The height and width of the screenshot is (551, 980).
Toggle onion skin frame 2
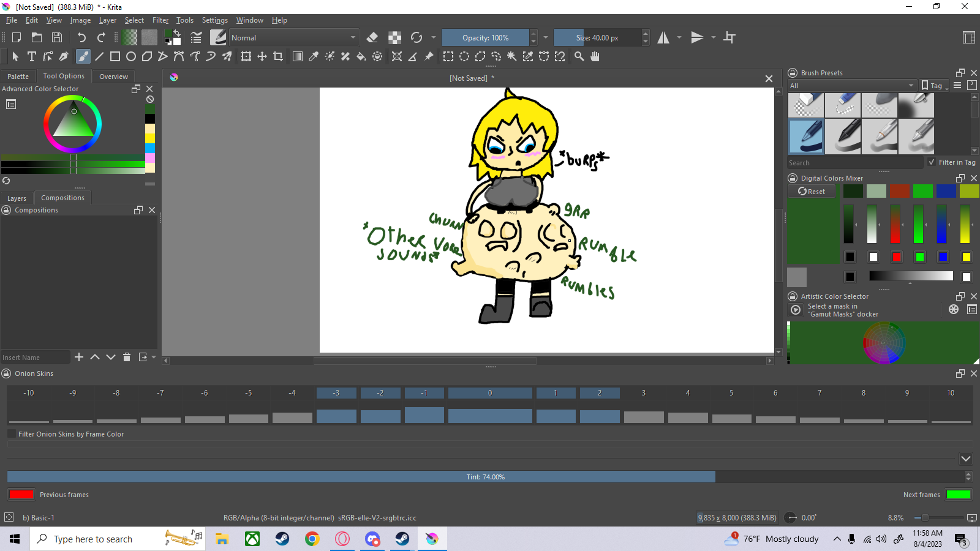[x=600, y=393]
